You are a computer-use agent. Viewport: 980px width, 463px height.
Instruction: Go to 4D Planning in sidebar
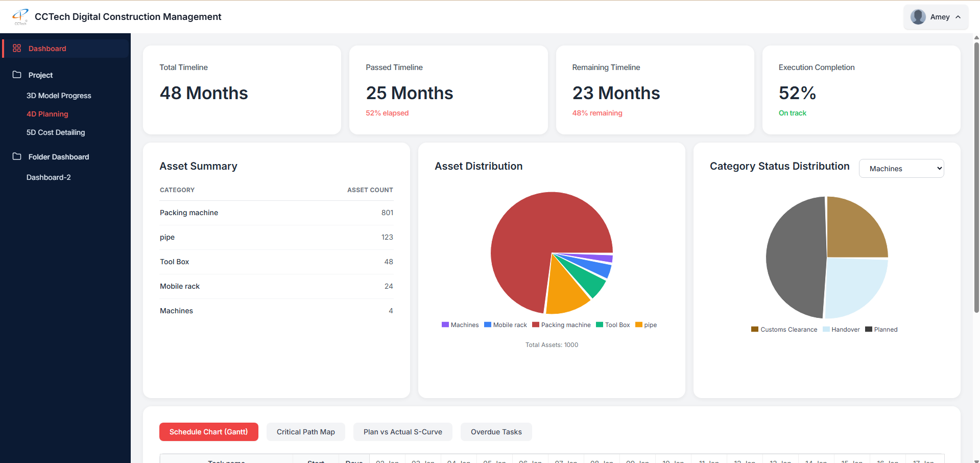pyautogui.click(x=47, y=114)
